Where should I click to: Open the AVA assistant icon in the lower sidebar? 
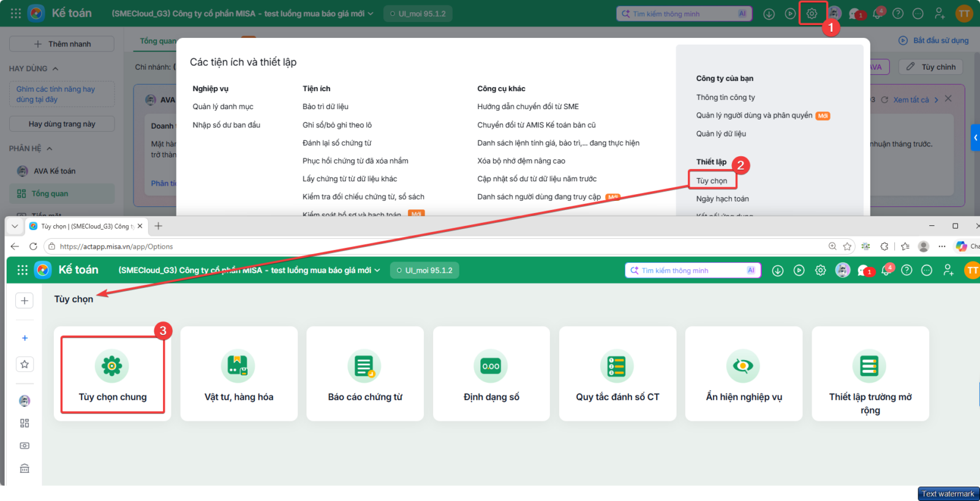[x=24, y=401]
